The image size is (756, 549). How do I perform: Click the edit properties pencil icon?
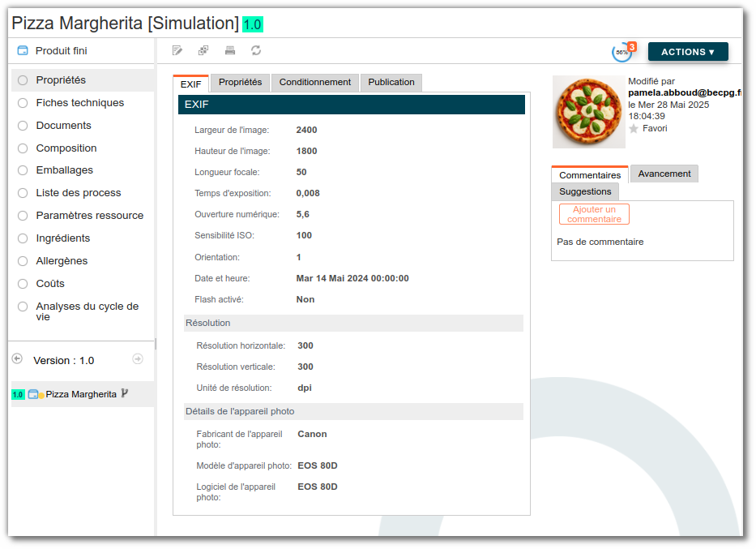(177, 51)
